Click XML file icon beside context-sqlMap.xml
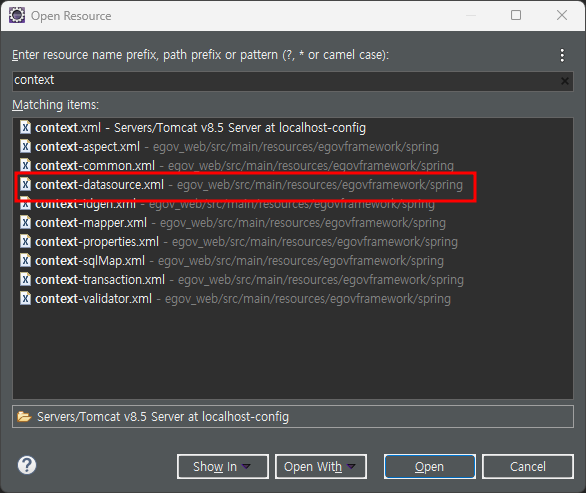Viewport: 586px width, 493px height. pos(25,261)
